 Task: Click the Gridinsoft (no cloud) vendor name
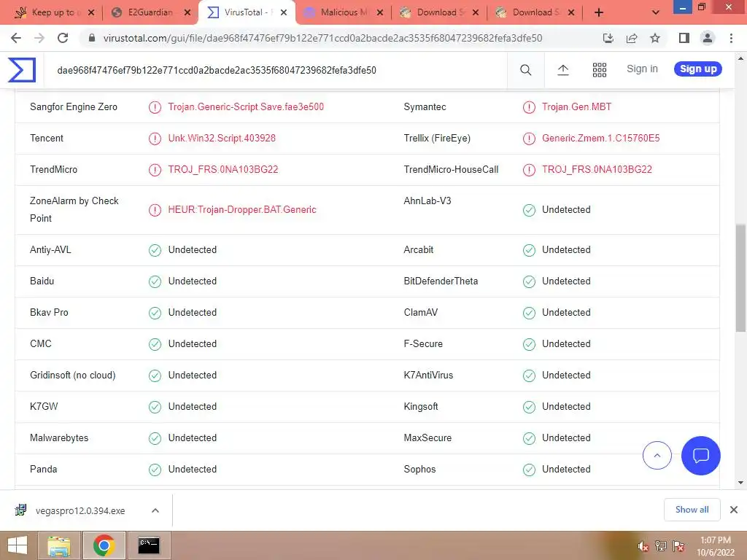coord(72,376)
